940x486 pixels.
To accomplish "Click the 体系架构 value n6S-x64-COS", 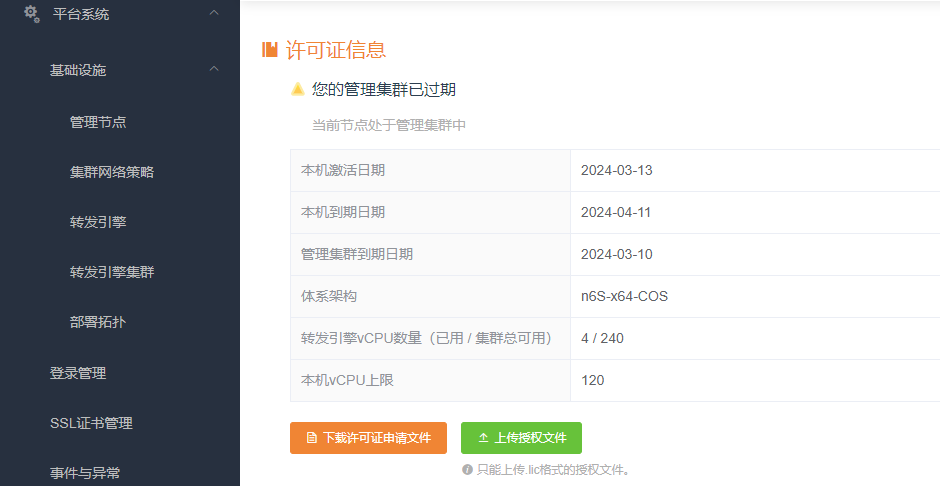I will [x=624, y=296].
